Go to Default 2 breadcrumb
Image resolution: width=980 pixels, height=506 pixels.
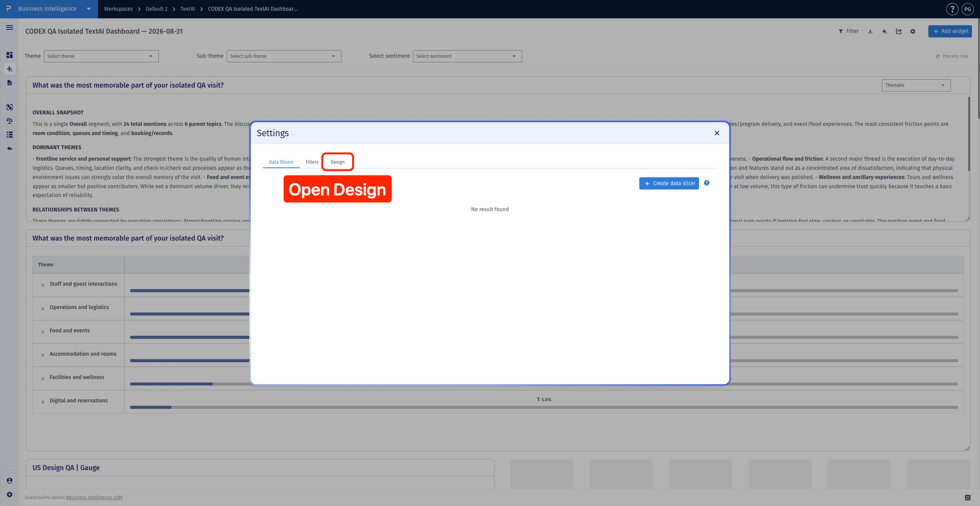pos(157,9)
